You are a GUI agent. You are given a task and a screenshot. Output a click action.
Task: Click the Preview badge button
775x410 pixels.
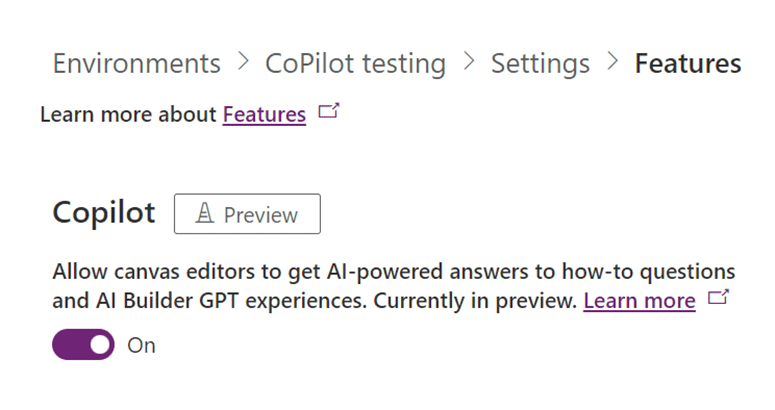(247, 214)
